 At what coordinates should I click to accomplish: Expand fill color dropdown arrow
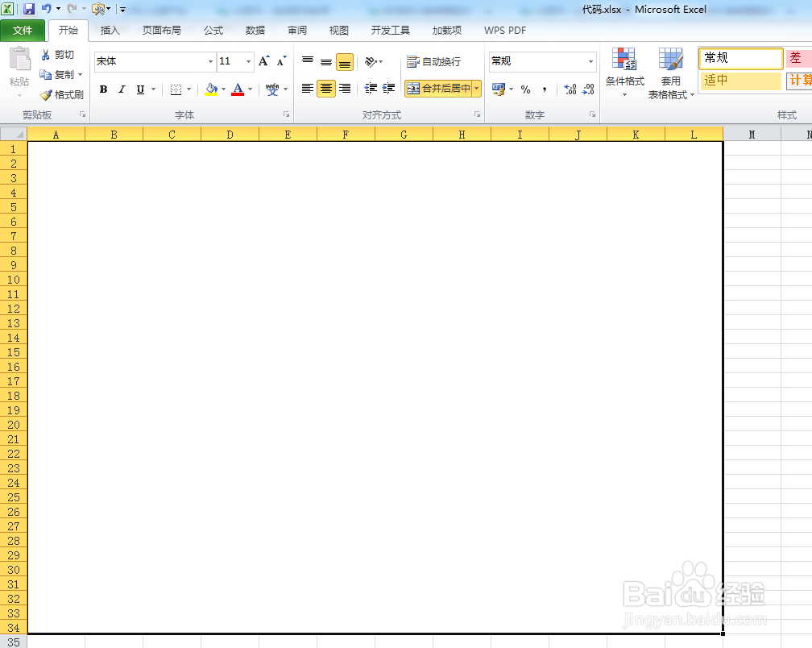tap(224, 89)
